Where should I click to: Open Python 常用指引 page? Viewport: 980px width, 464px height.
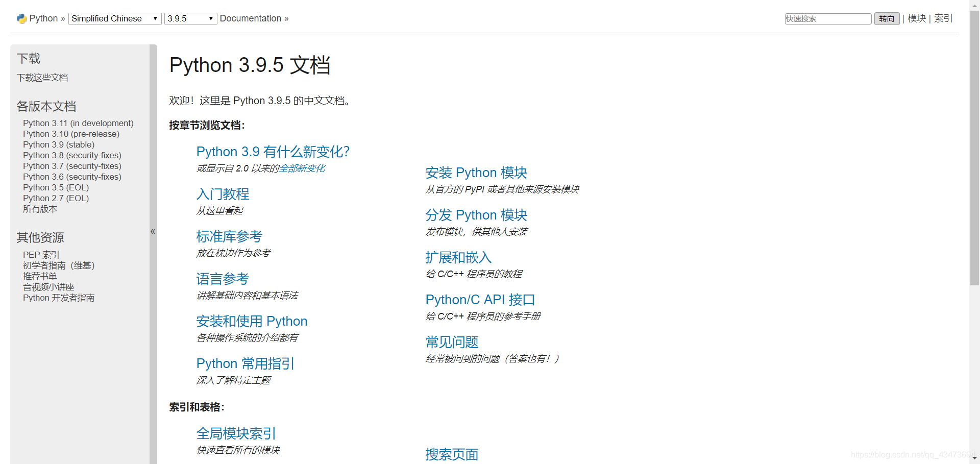tap(246, 363)
